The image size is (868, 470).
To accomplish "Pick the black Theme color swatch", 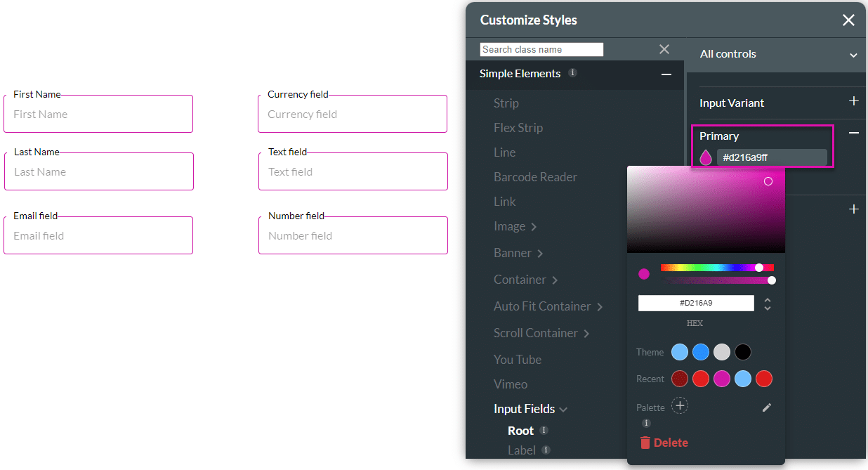I will 743,352.
